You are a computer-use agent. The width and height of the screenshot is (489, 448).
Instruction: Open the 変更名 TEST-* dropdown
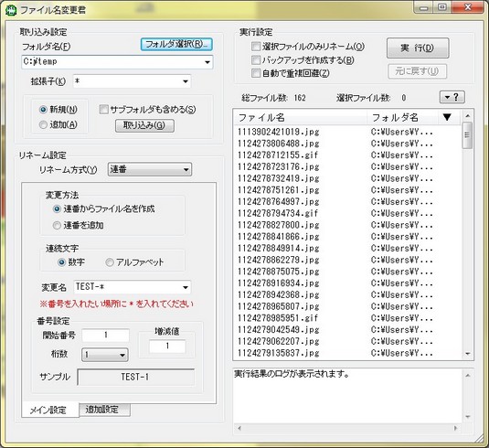tap(186, 287)
